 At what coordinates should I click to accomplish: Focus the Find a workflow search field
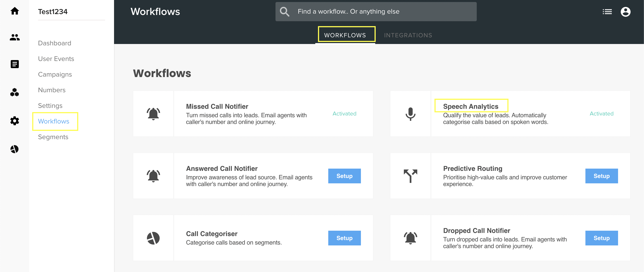pyautogui.click(x=376, y=11)
